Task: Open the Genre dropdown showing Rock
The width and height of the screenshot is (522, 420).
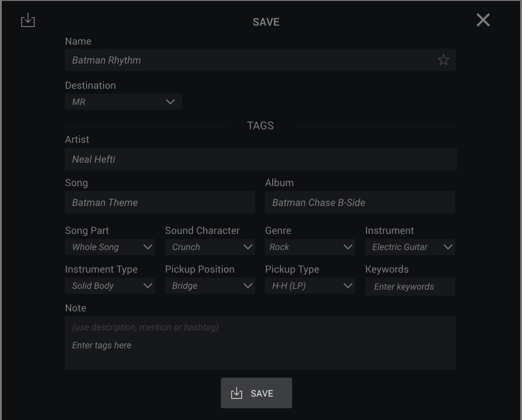Action: (x=310, y=247)
